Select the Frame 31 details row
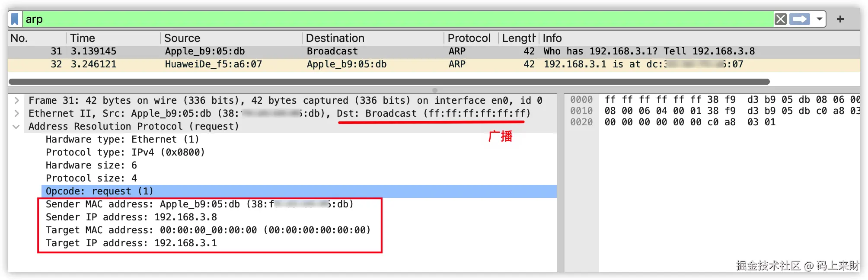This screenshot has height=280, width=868. click(x=285, y=100)
